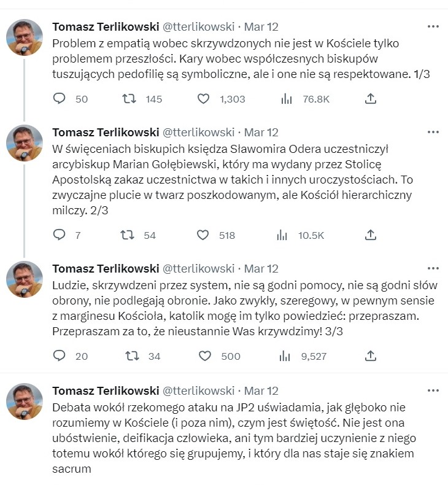Open the Mar 12 timestamp of the 3/3 tweet
Image resolution: width=448 pixels, height=485 pixels.
click(261, 269)
